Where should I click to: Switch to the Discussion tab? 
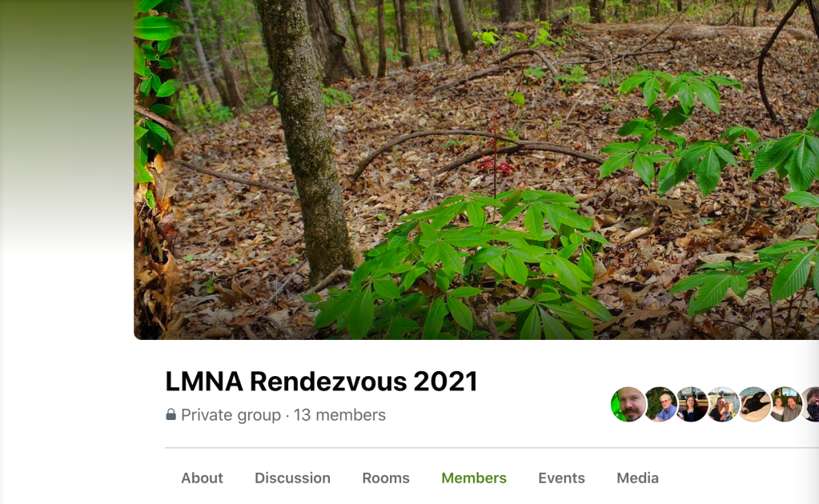tap(292, 478)
